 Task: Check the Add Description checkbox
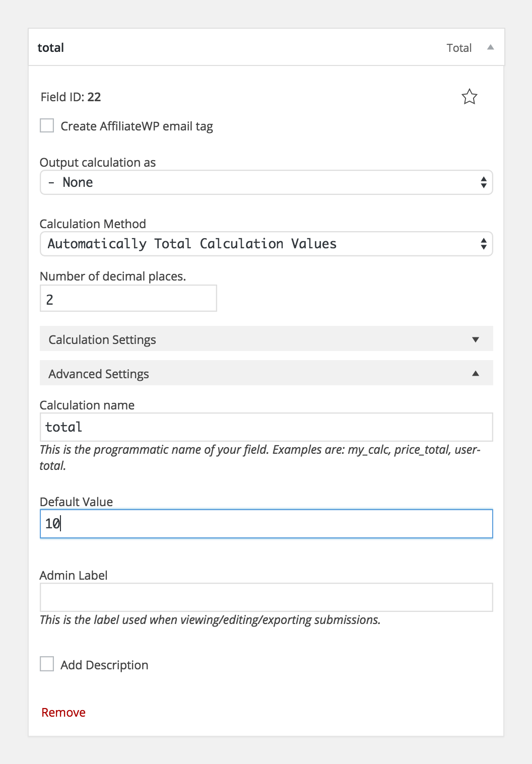(x=47, y=664)
